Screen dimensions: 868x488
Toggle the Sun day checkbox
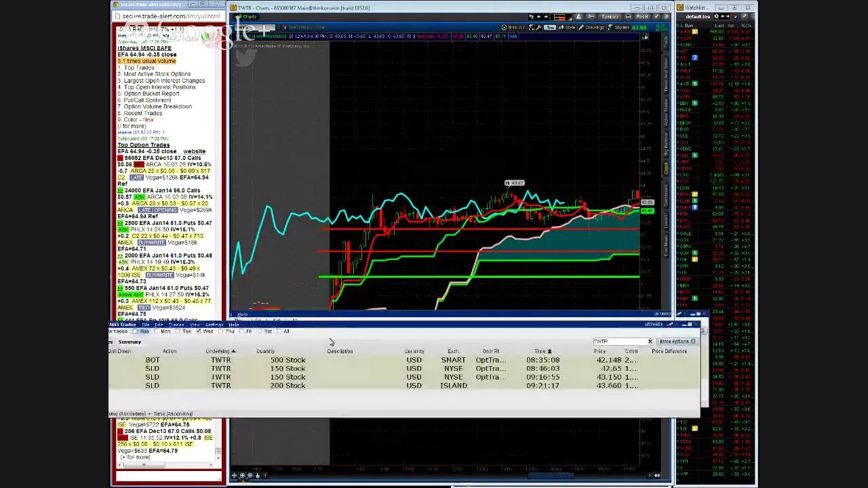point(135,331)
